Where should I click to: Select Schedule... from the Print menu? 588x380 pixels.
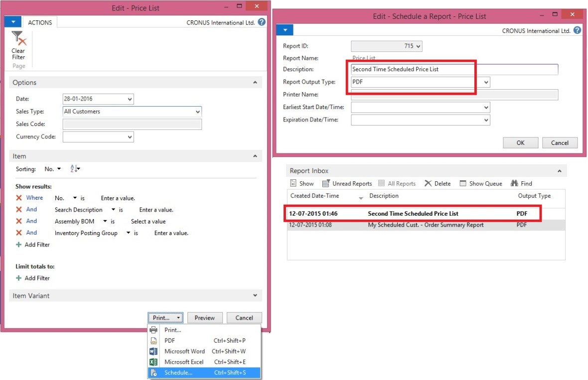click(x=178, y=373)
